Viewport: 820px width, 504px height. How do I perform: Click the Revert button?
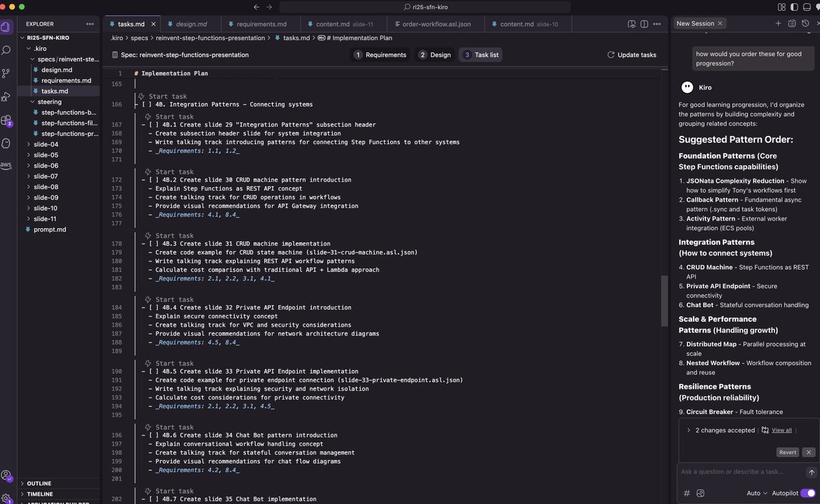pyautogui.click(x=787, y=452)
